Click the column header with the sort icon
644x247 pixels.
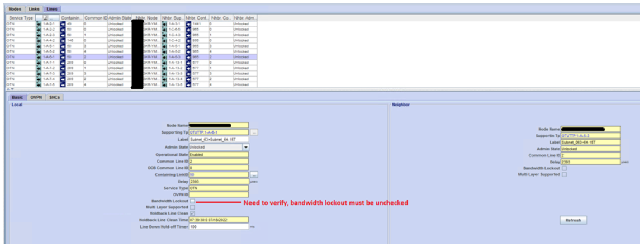[x=47, y=18]
